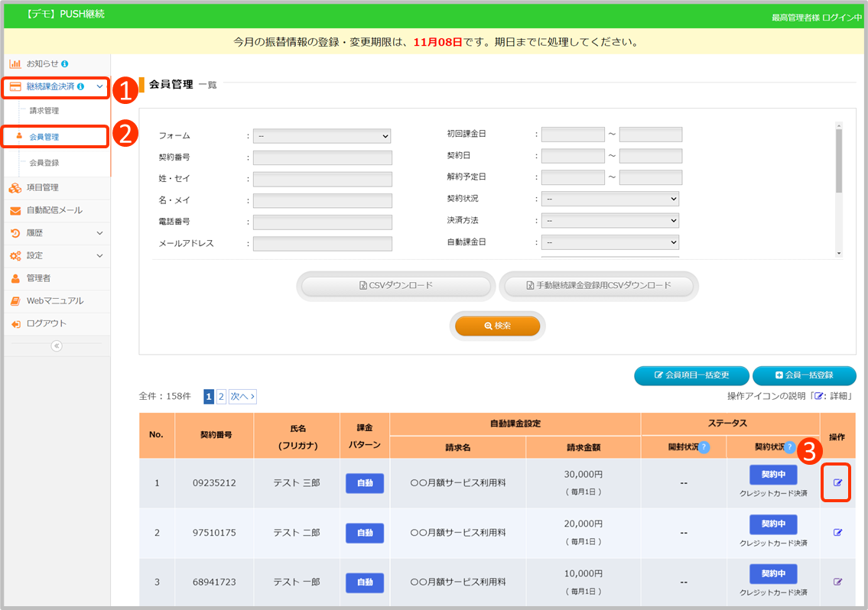Click the info icon beside お知らせ
The width and height of the screenshot is (868, 610).
point(65,63)
